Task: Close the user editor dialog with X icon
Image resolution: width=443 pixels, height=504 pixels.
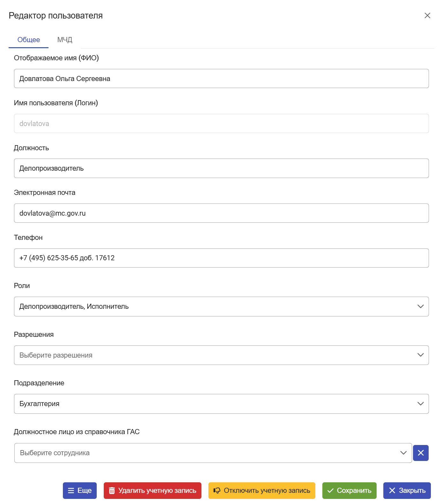Action: tap(427, 15)
